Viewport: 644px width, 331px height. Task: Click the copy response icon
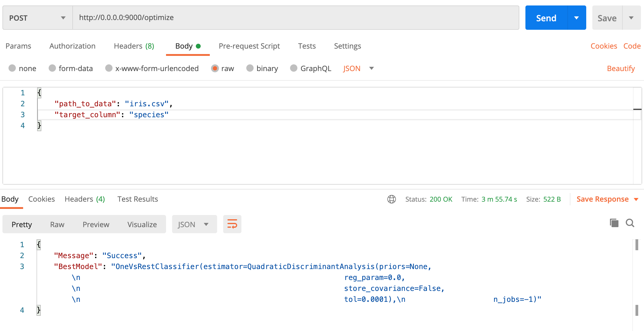pos(614,223)
